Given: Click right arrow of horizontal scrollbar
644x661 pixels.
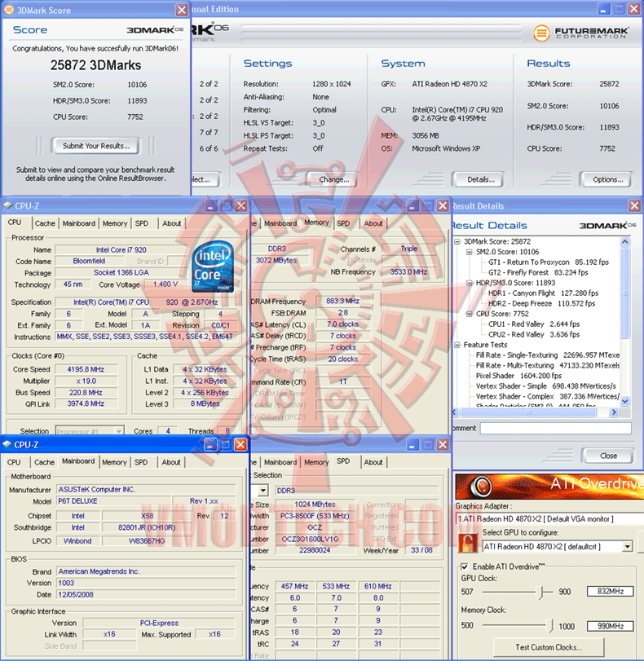Looking at the screenshot, I should pos(614,412).
